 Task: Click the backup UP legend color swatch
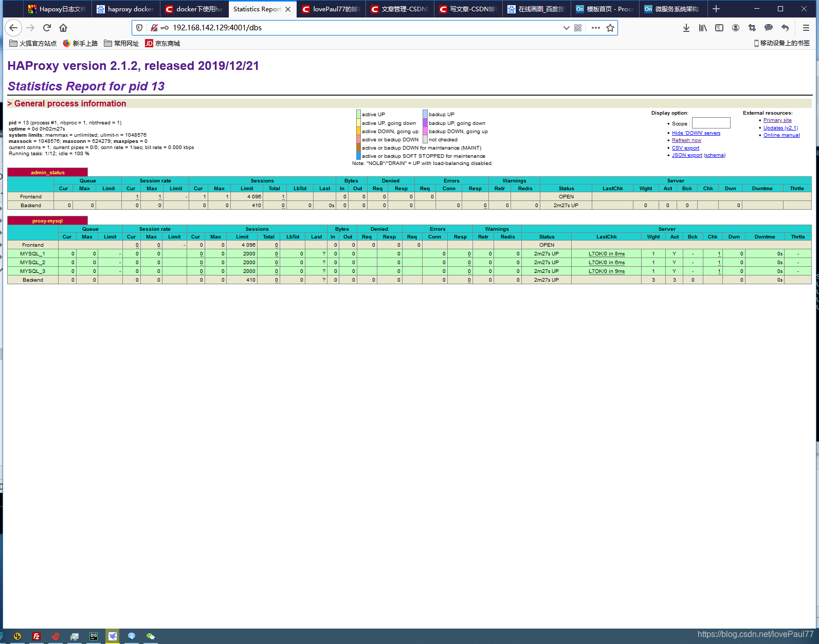425,115
